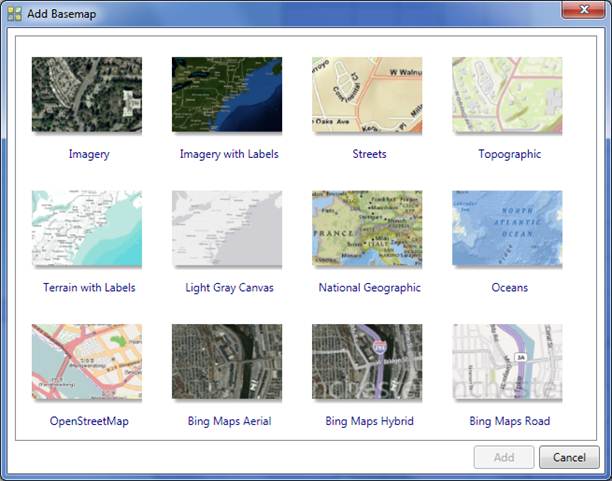Viewport: 612px width, 481px height.
Task: Click the Streets text label
Action: pos(369,155)
